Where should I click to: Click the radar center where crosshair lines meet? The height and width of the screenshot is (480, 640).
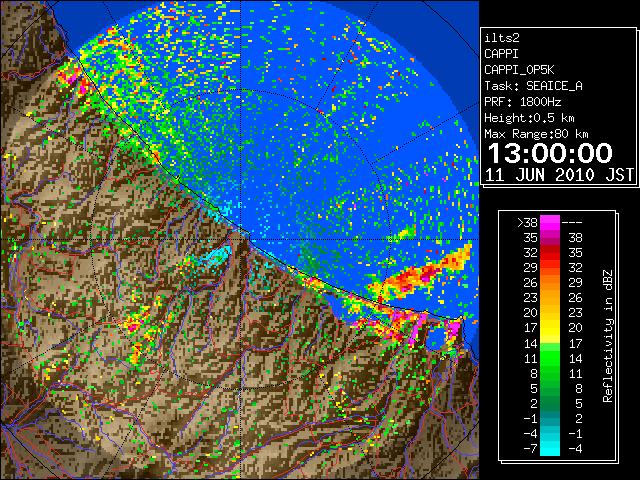coord(241,240)
